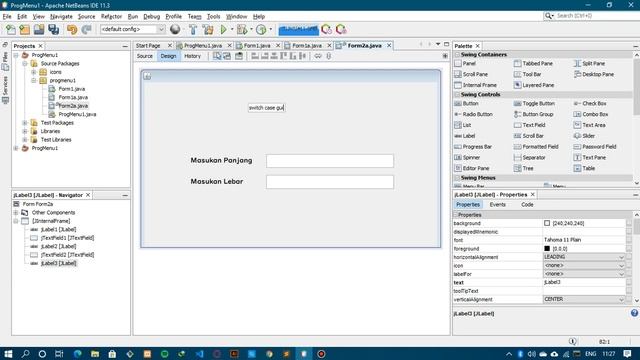This screenshot has height=360, width=640.
Task: Open the File menu
Action: click(7, 17)
